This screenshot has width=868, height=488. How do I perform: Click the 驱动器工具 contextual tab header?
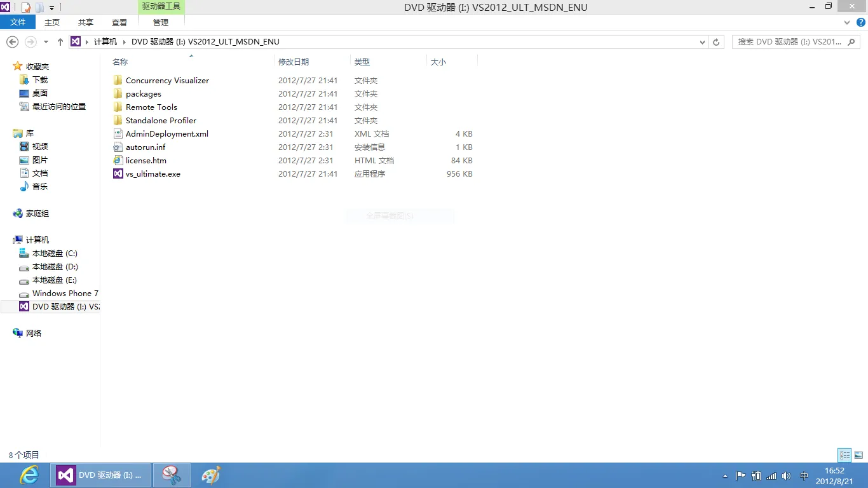click(x=161, y=6)
